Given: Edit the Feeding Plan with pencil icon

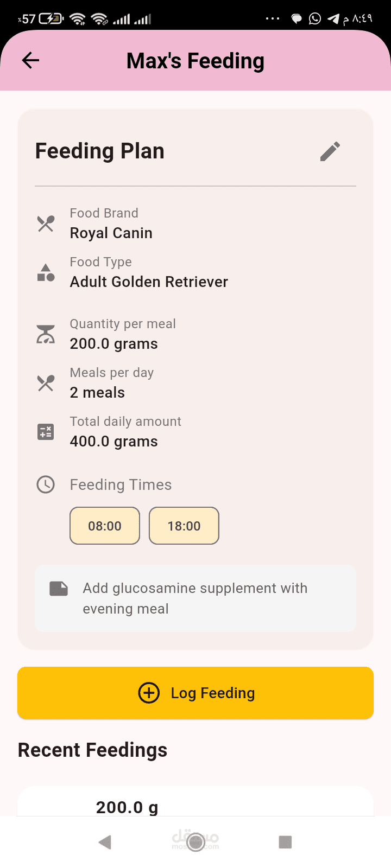Looking at the screenshot, I should pos(330,151).
